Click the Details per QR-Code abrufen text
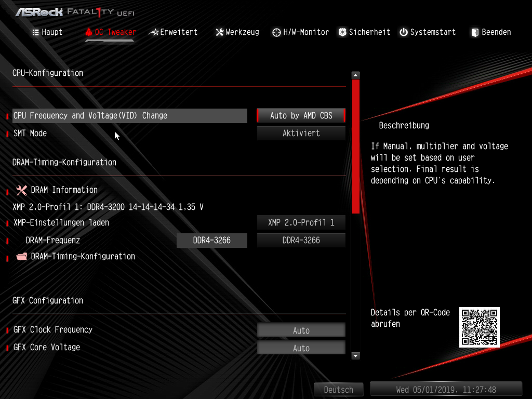This screenshot has height=399, width=532. [x=410, y=318]
